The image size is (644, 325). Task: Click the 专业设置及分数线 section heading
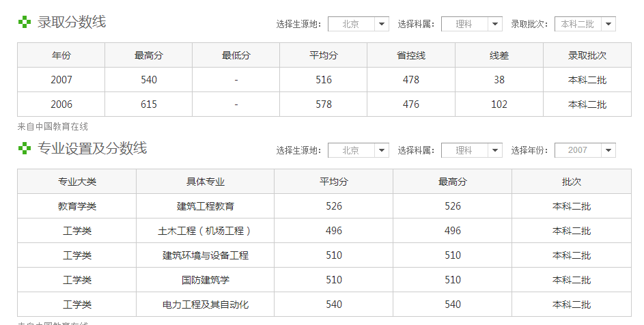point(92,148)
